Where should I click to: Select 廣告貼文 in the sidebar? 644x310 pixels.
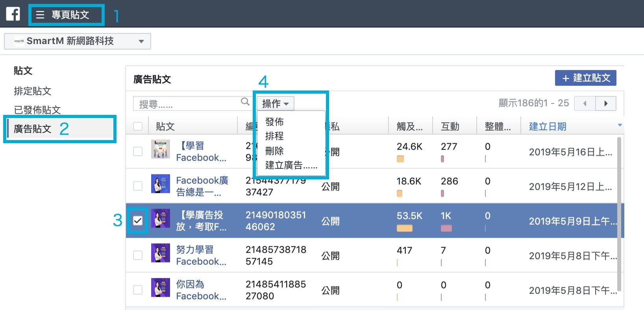[33, 129]
